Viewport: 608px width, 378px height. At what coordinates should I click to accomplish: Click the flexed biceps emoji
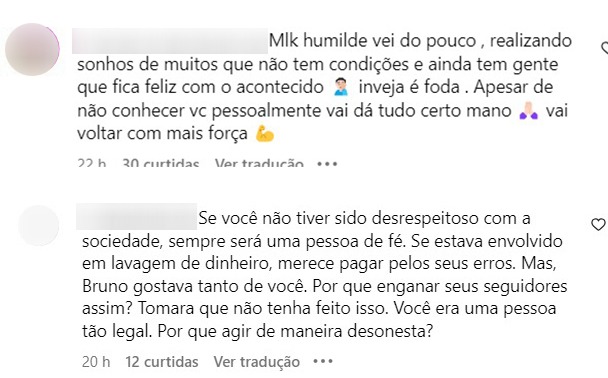[x=265, y=133]
